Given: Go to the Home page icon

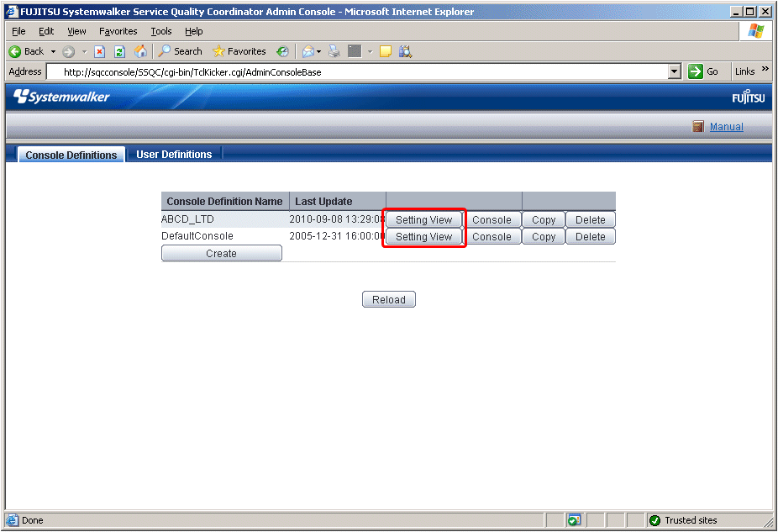Looking at the screenshot, I should click(x=140, y=51).
